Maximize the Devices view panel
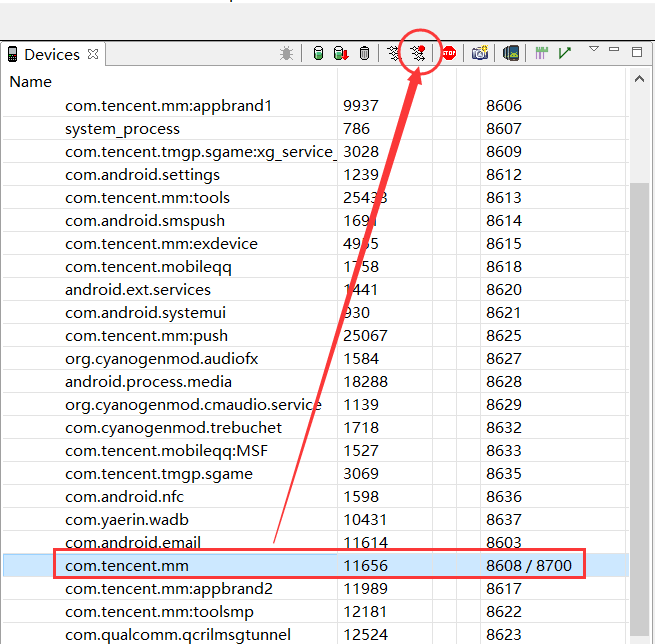Screen dimensions: 655x644 [637, 52]
